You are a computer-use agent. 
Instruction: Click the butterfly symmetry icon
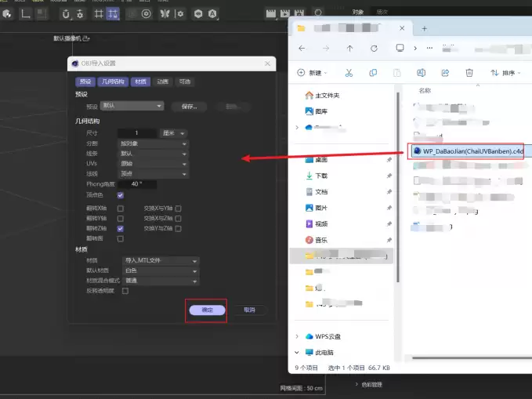165,14
